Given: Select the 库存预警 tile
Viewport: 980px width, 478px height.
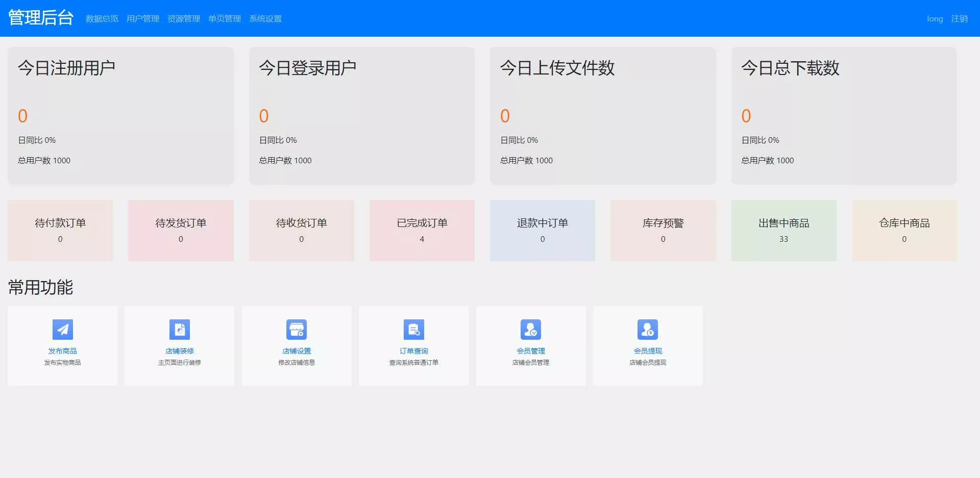Looking at the screenshot, I should coord(663,231).
